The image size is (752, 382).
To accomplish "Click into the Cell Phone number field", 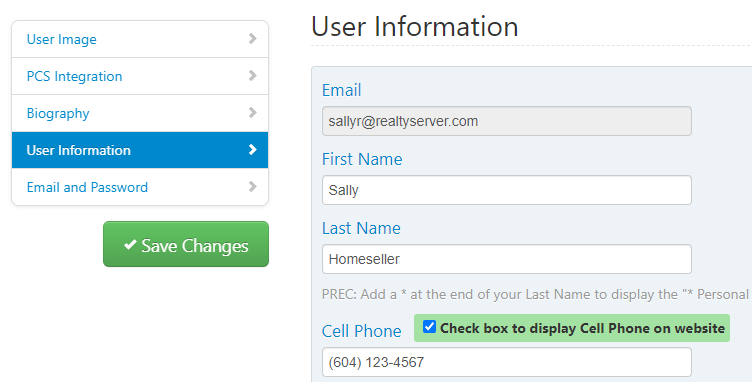I will tap(507, 362).
